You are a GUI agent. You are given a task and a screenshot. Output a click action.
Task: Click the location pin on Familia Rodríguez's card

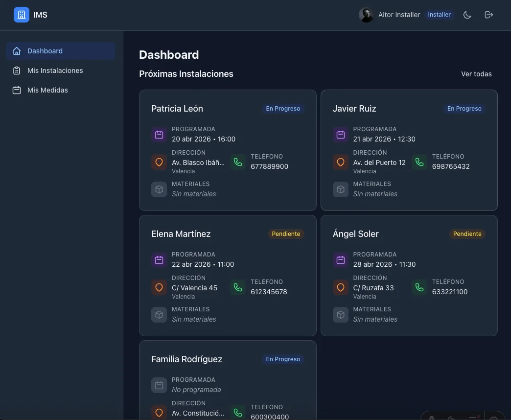[x=159, y=413]
